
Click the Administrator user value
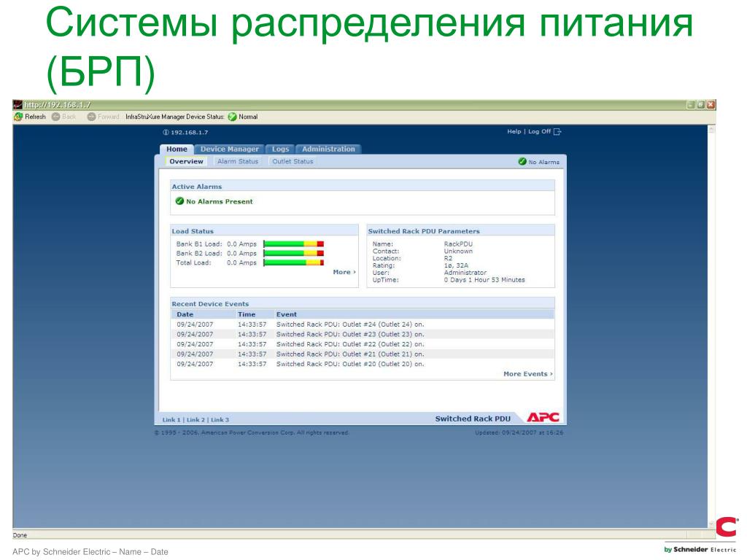pyautogui.click(x=465, y=273)
